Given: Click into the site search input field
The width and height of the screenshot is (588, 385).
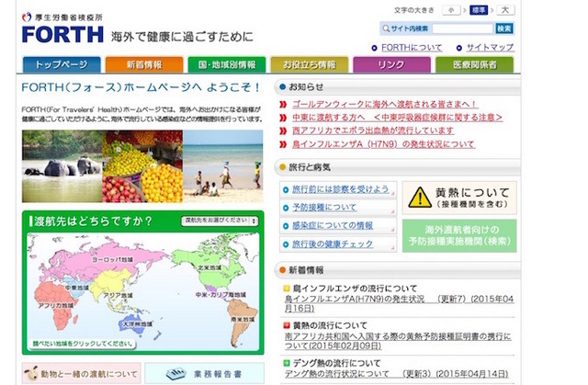Looking at the screenshot, I should click(463, 28).
